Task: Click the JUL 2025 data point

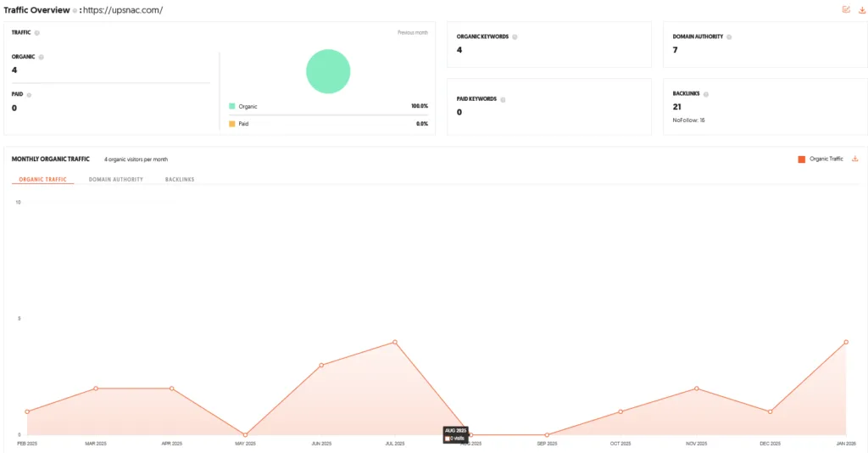Action: pyautogui.click(x=395, y=342)
